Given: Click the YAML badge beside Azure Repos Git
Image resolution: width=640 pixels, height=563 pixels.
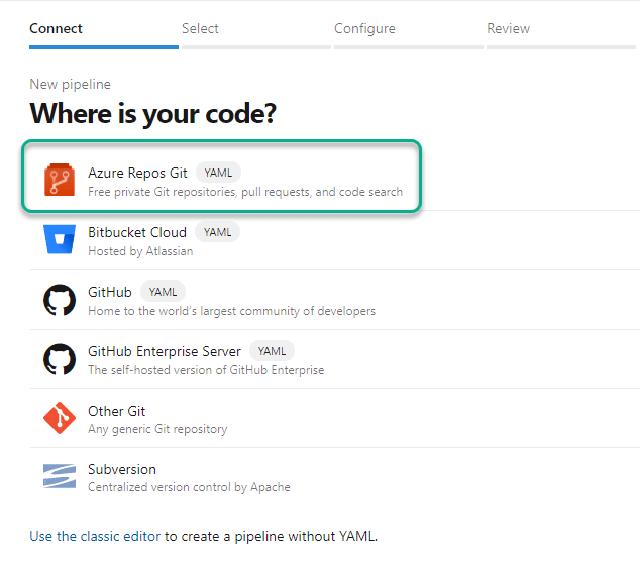Looking at the screenshot, I should tap(218, 173).
